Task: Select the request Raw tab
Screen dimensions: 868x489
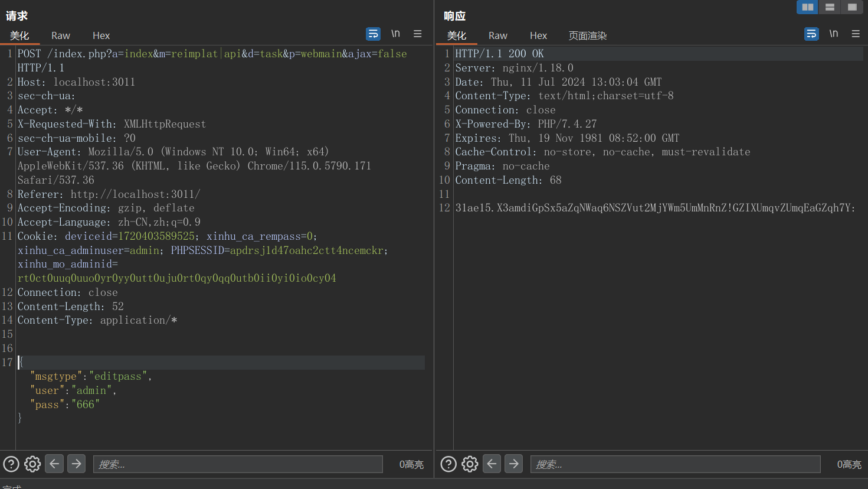Action: (61, 35)
